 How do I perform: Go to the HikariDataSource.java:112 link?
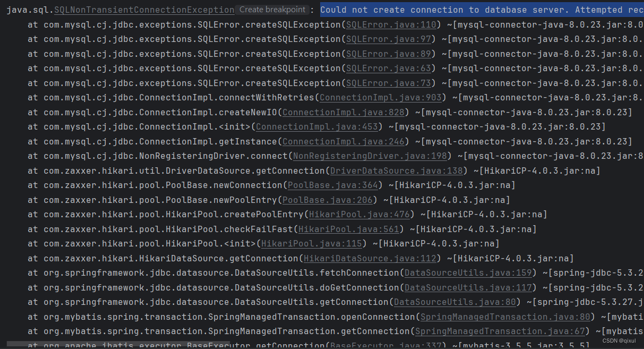[x=370, y=258]
